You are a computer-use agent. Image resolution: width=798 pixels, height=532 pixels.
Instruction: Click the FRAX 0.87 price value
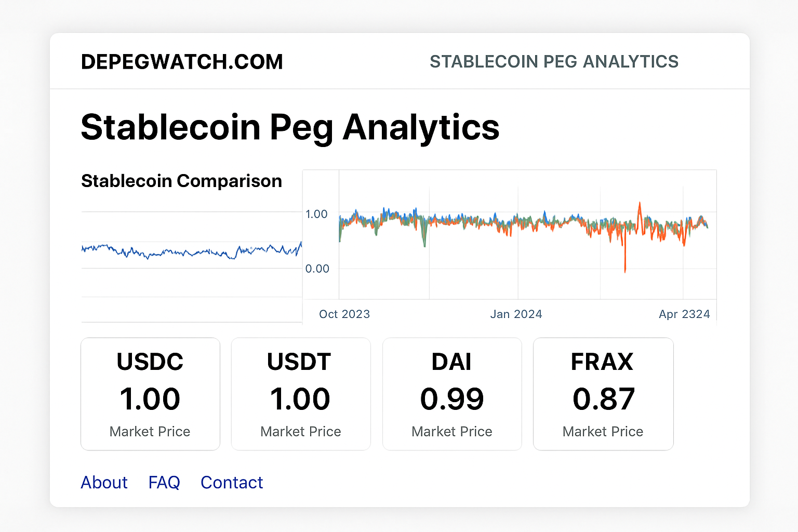(603, 399)
